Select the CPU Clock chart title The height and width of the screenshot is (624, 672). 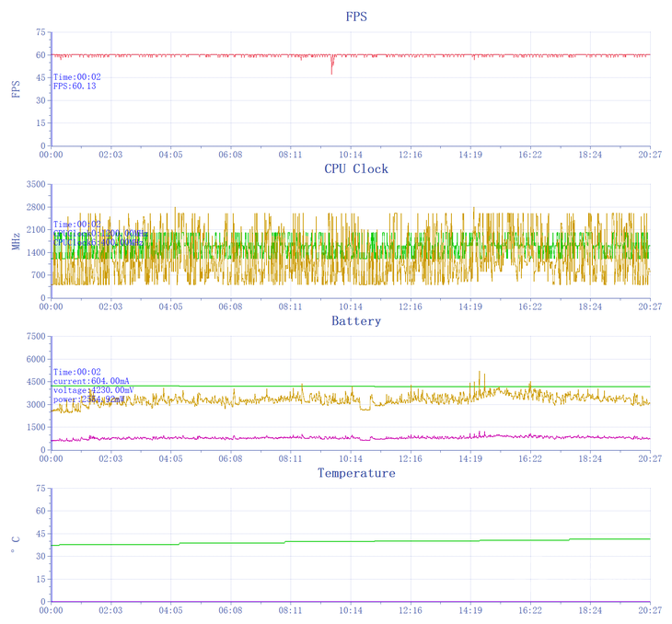(355, 168)
